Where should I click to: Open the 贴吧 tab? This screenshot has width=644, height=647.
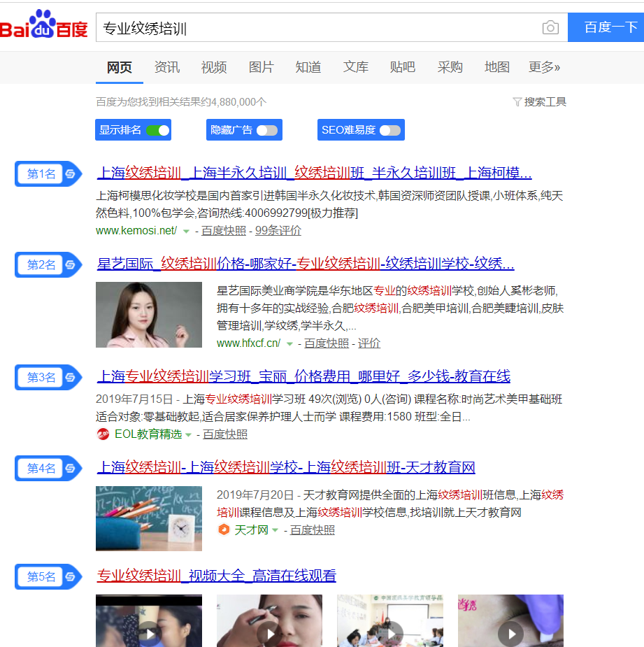tap(403, 67)
